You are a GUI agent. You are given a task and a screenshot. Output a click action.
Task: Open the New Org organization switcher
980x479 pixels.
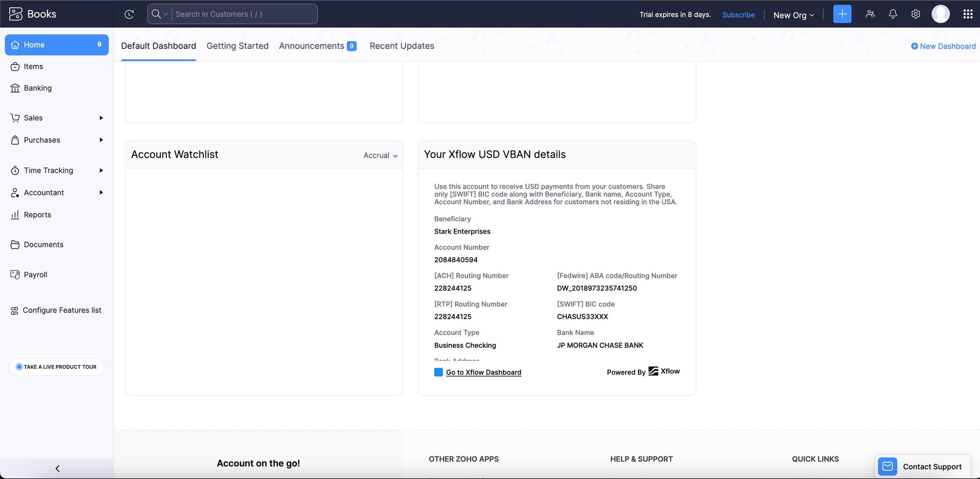tap(793, 15)
